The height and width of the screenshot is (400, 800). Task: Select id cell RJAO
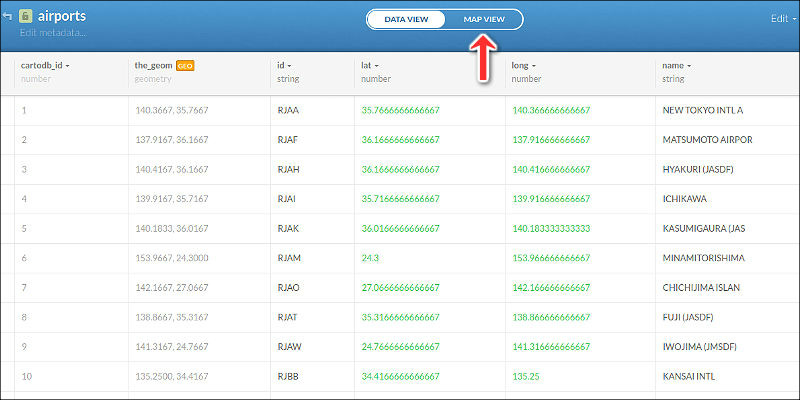[x=288, y=288]
